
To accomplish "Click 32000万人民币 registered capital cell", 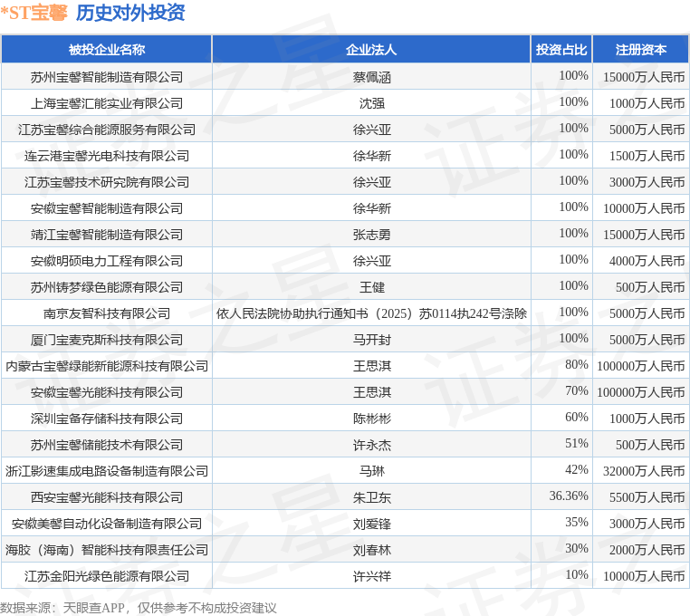I will click(x=644, y=471).
